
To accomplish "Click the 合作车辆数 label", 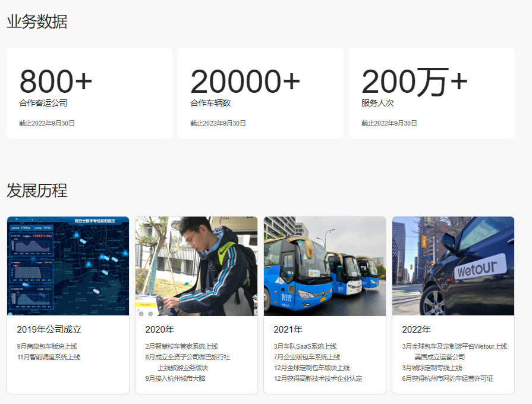I will coord(210,103).
